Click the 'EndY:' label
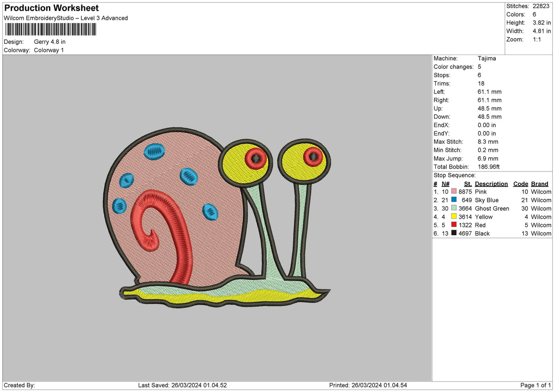Viewport: 555px width, 392px height. tap(442, 134)
